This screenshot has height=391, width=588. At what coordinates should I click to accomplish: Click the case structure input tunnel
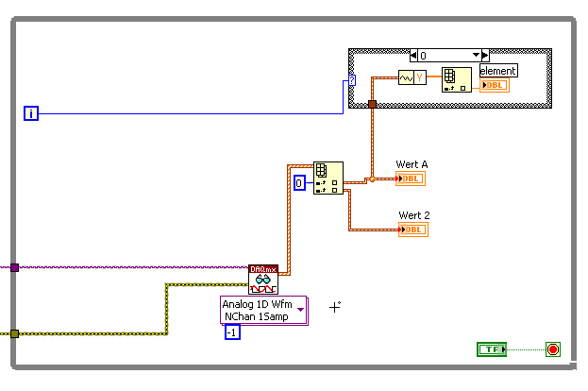pos(372,104)
